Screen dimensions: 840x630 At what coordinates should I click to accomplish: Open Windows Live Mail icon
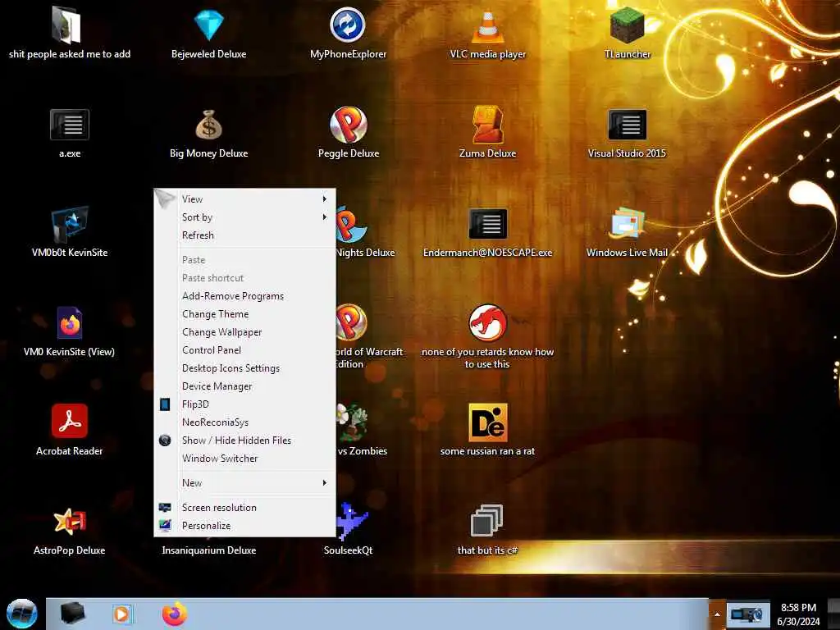(627, 231)
